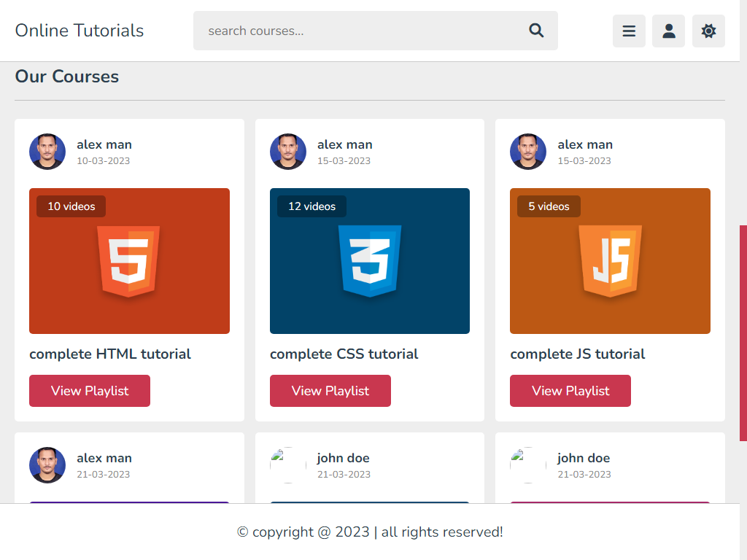View Playlist for complete JS tutorial
This screenshot has width=747, height=560.
pyautogui.click(x=570, y=391)
